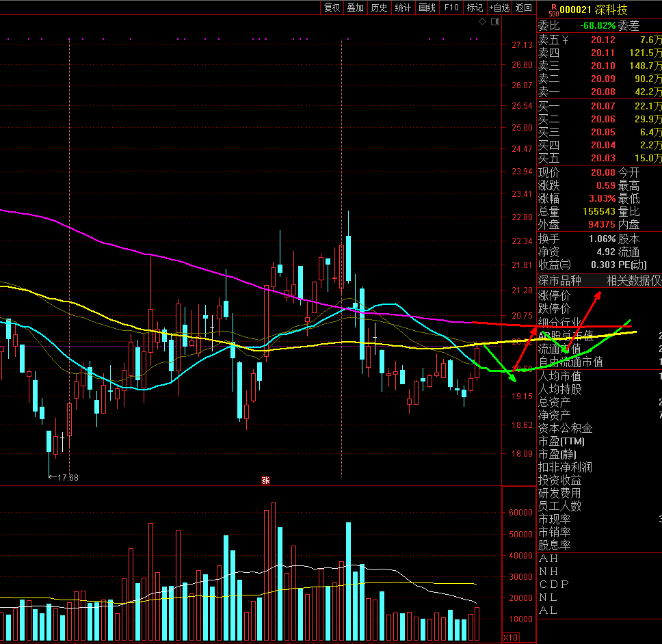Click the 换手 1.06% value
Image resolution: width=662 pixels, height=644 pixels.
pos(603,239)
